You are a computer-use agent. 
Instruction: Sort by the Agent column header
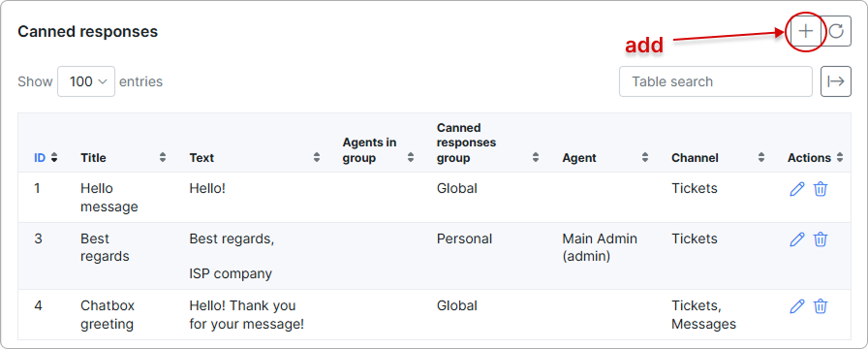click(605, 158)
